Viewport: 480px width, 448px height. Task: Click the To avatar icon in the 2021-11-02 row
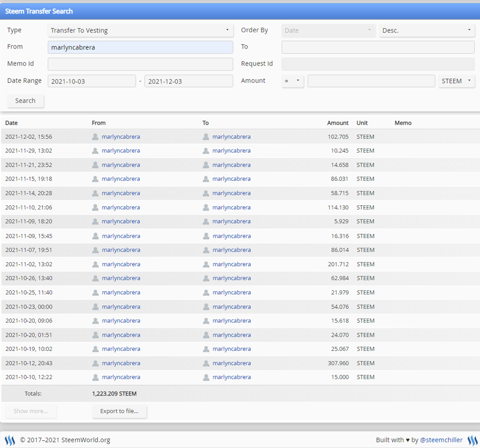click(206, 264)
